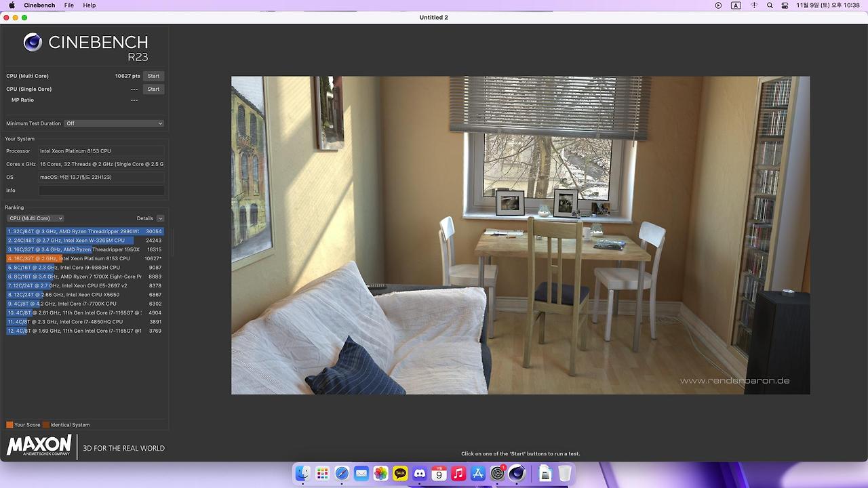Open Control Center in the menu bar
This screenshot has width=868, height=488.
tap(785, 5)
